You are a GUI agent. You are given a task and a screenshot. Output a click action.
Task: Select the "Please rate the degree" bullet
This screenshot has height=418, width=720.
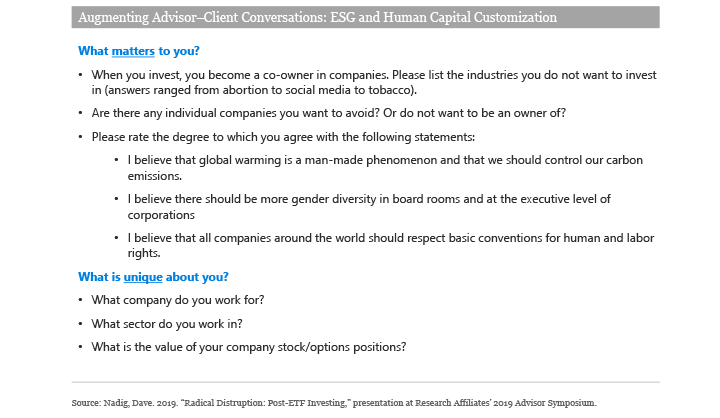pyautogui.click(x=282, y=136)
